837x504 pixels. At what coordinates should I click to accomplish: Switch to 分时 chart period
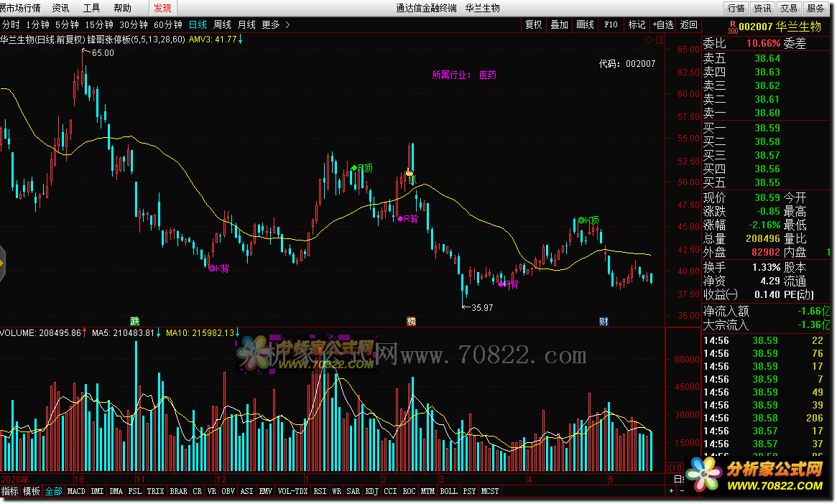pyautogui.click(x=11, y=24)
